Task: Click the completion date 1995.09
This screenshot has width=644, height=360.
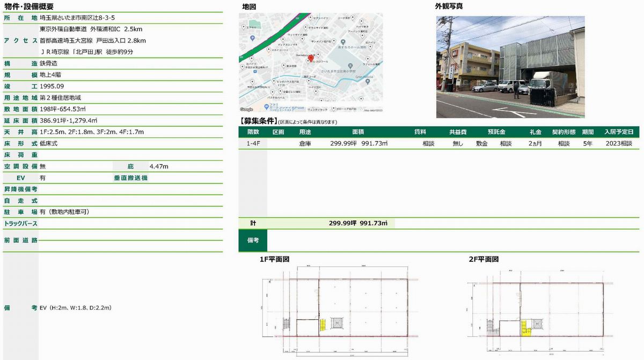Action: pyautogui.click(x=52, y=86)
